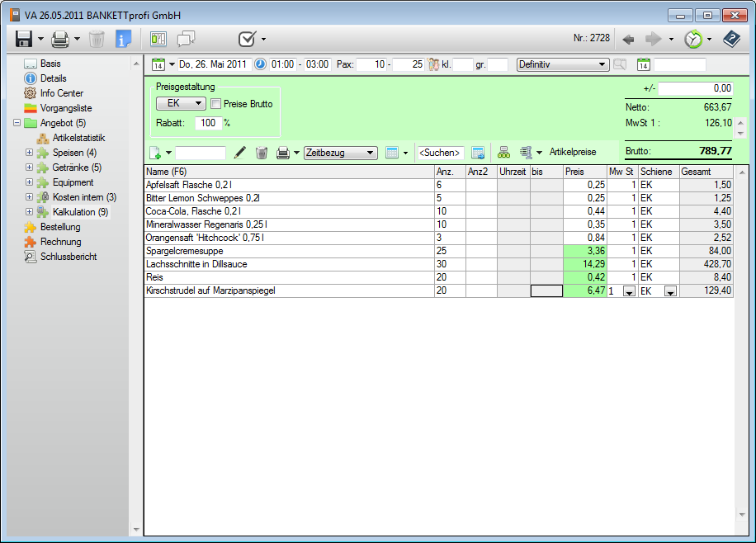Open Rechnung in the sidebar
The image size is (756, 543).
[60, 242]
